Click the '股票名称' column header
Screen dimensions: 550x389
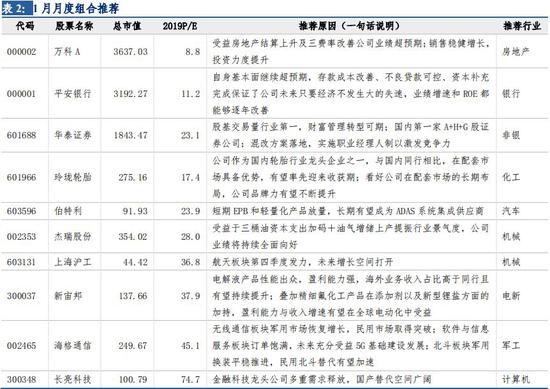pos(74,26)
